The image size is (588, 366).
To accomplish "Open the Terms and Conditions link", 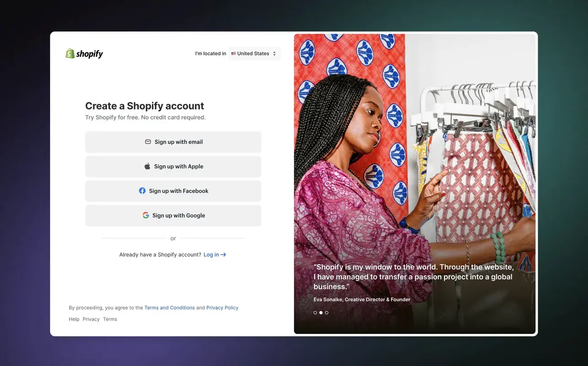I will tap(170, 308).
